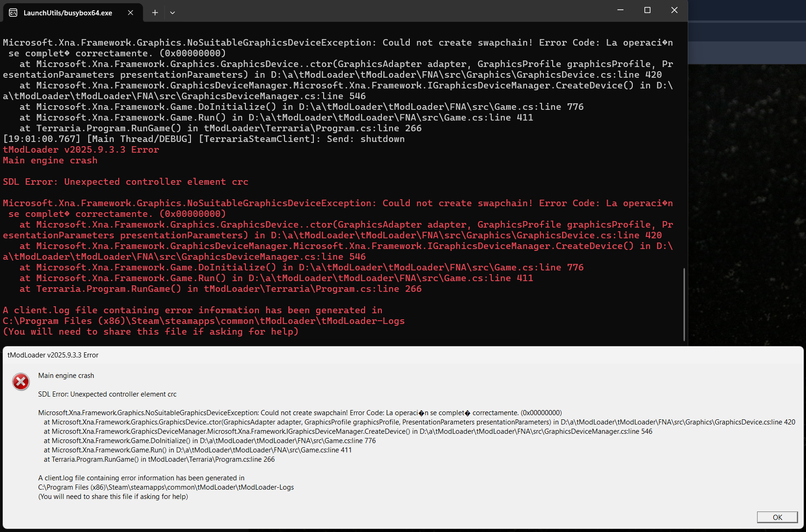
Task: Click the "Terraria.Program.RunGame()" line in the dialog
Action: 159,459
